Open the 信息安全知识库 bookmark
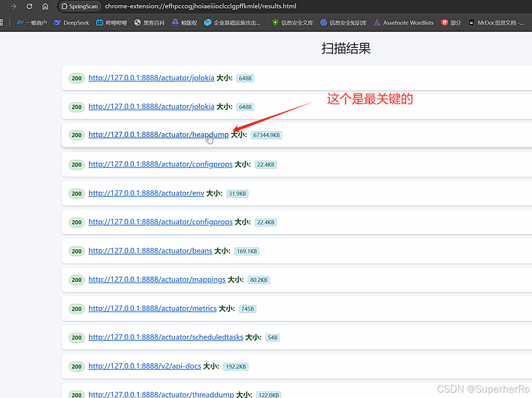This screenshot has height=398, width=532. pos(344,23)
